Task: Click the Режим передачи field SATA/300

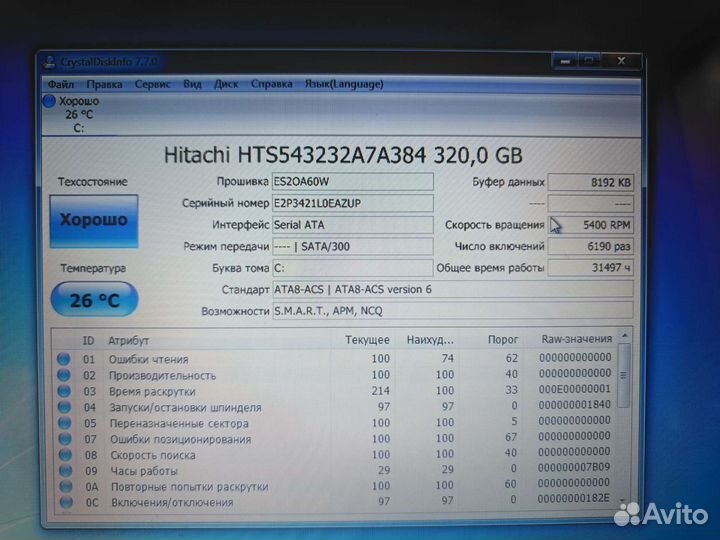Action: (x=353, y=247)
